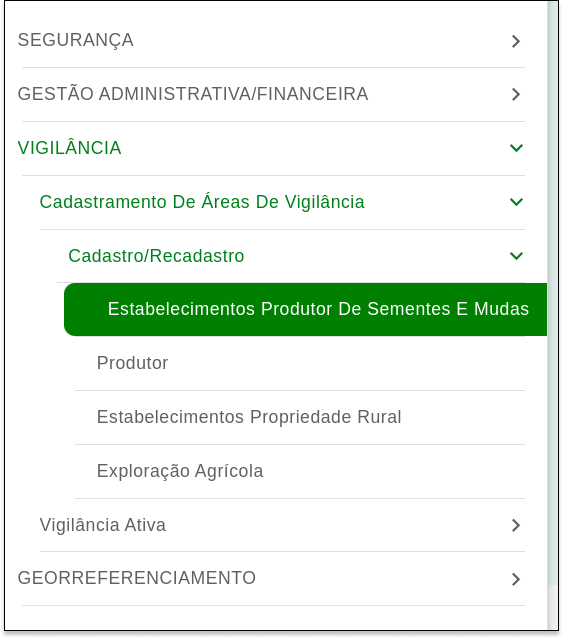Collapse Cadastro/Recadastro using its chevron
The height and width of the screenshot is (639, 563).
click(x=516, y=256)
